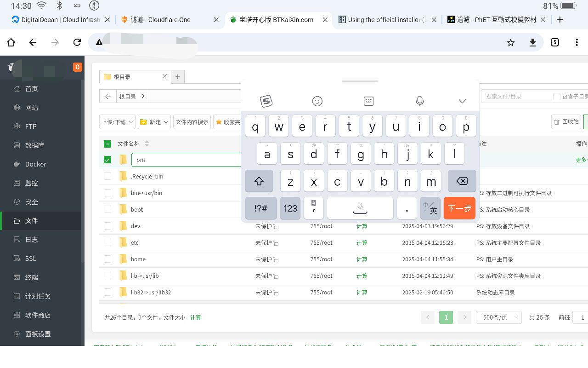Viewport: 588px width, 368px height.
Task: Add a new file manager tab
Action: point(178,77)
